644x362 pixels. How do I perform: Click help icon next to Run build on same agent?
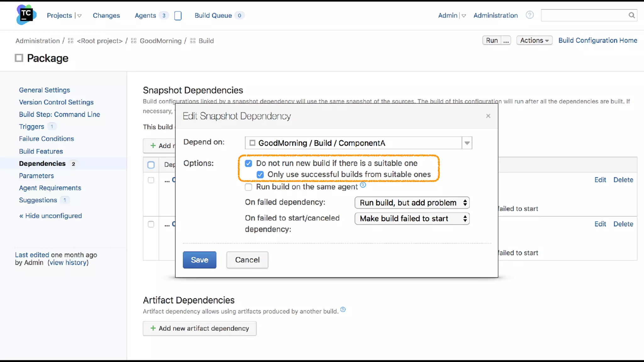363,185
